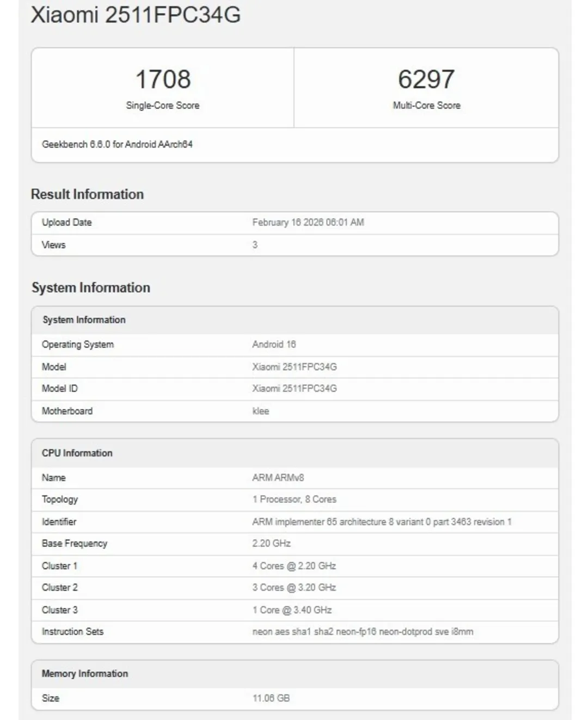The width and height of the screenshot is (588, 720).
Task: Click the 1708 single-core score
Action: coord(163,79)
